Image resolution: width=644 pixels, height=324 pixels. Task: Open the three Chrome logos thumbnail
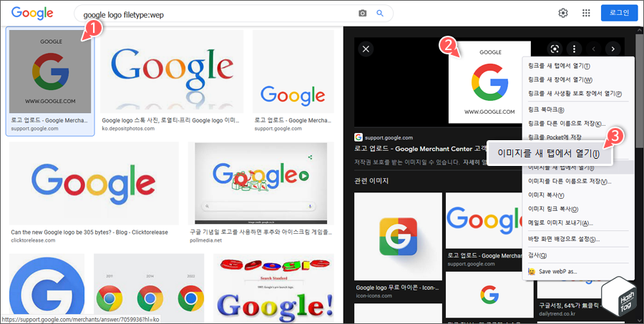click(x=149, y=288)
